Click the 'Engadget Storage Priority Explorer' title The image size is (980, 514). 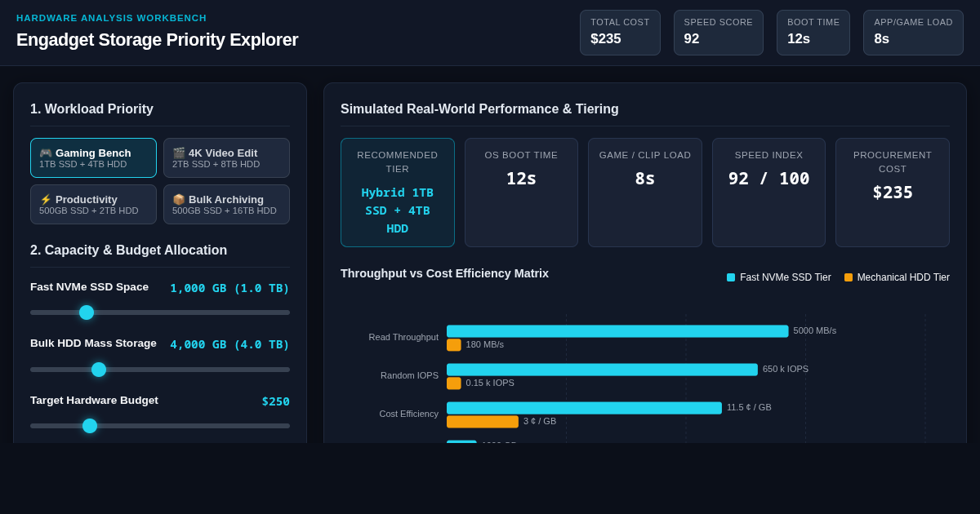[x=157, y=40]
